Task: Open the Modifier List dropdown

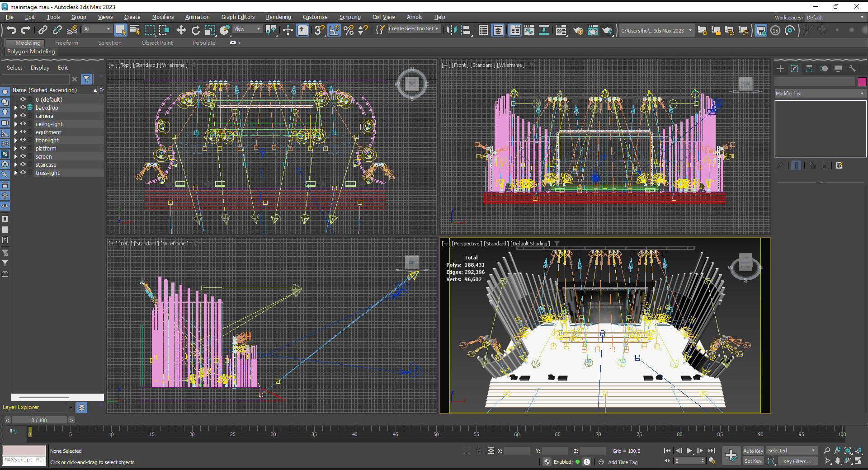Action: click(x=820, y=94)
